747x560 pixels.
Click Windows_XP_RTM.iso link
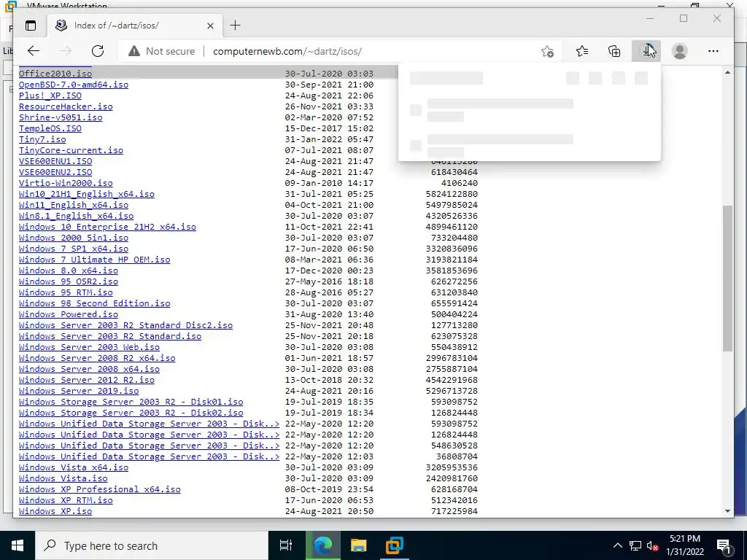(66, 500)
